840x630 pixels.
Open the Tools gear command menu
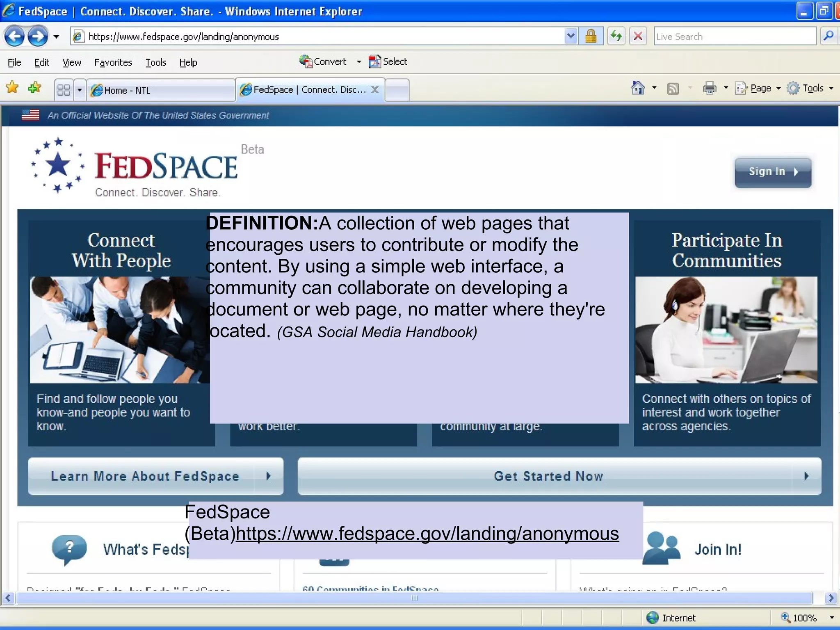pyautogui.click(x=810, y=88)
